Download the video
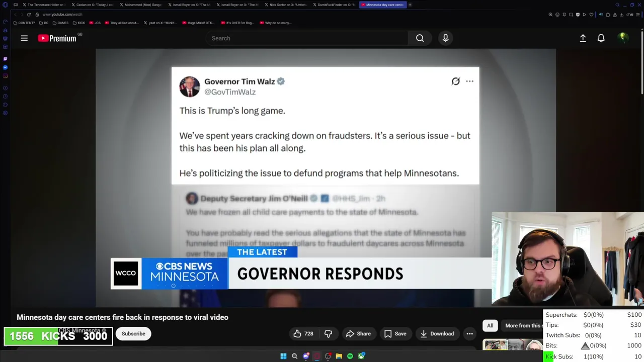The image size is (644, 362). [437, 334]
